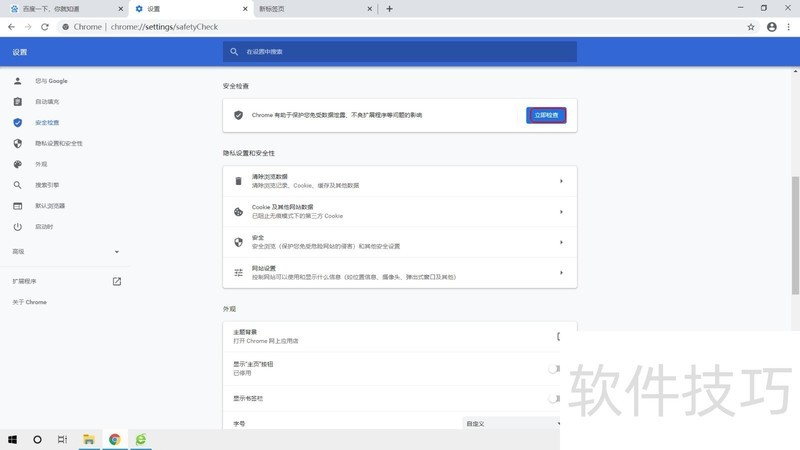Click the trash icon for 清除浏览数据

238,181
